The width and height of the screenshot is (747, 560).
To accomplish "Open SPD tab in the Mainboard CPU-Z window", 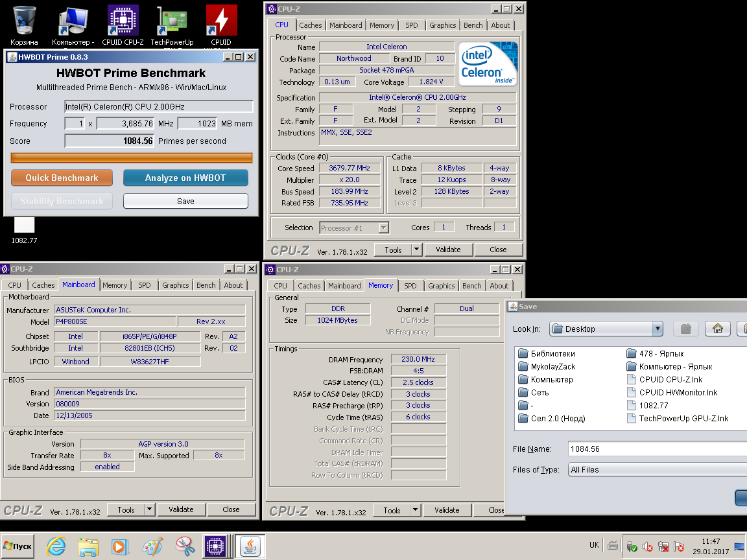I will (x=145, y=285).
